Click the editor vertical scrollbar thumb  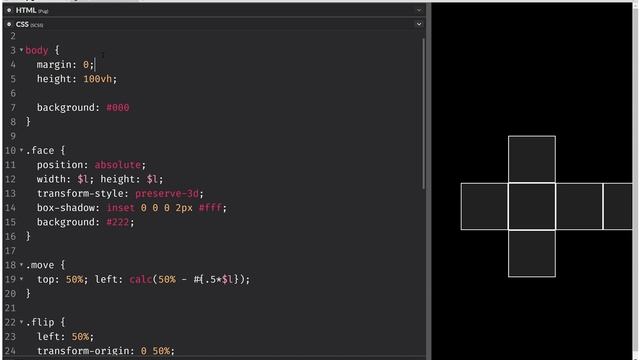[x=423, y=113]
